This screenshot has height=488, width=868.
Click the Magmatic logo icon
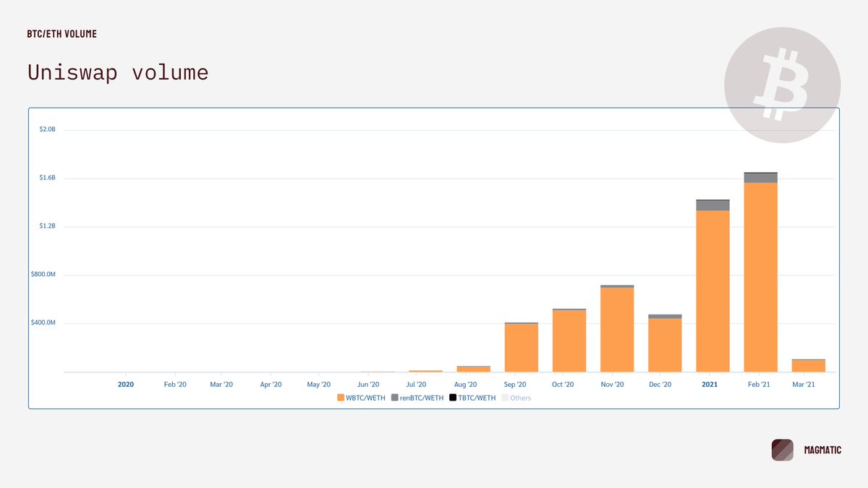pos(783,450)
